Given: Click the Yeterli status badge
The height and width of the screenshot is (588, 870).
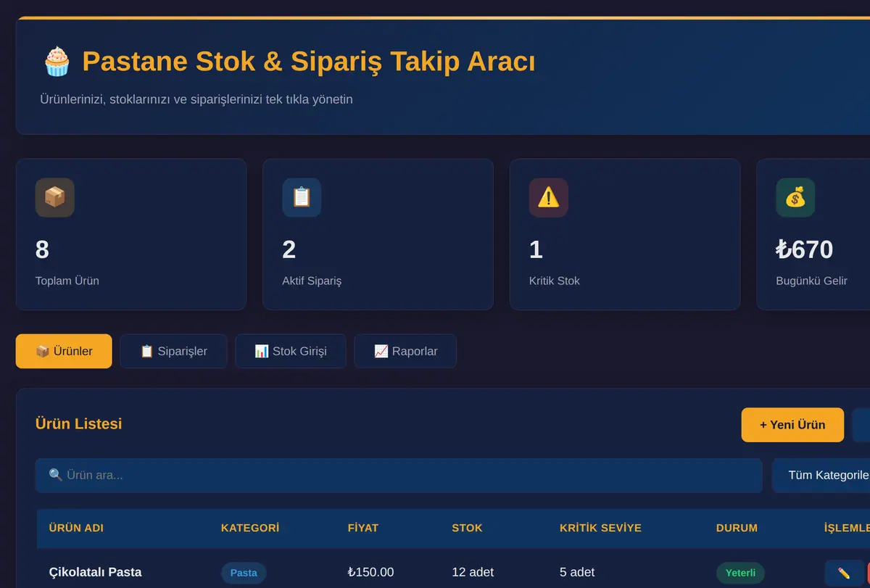Looking at the screenshot, I should [x=740, y=573].
